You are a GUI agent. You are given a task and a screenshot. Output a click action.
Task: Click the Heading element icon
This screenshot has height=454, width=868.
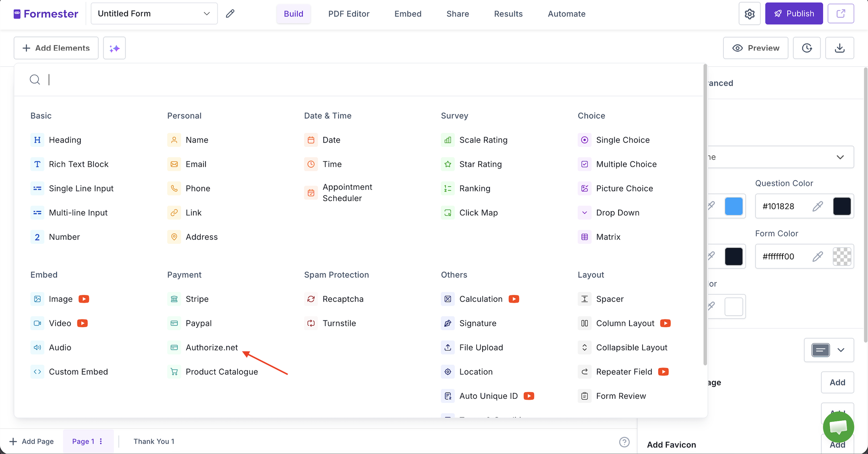coord(37,140)
